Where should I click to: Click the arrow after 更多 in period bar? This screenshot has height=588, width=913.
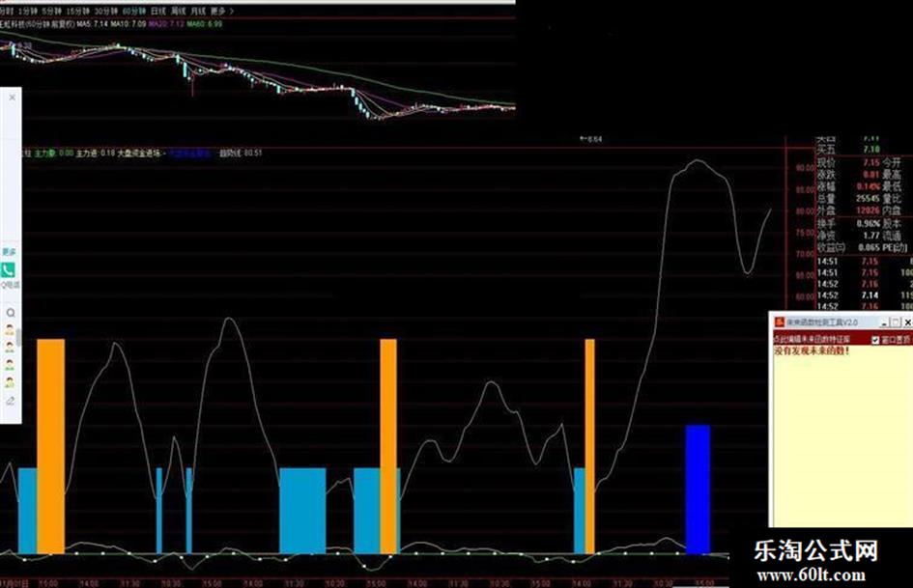[232, 11]
